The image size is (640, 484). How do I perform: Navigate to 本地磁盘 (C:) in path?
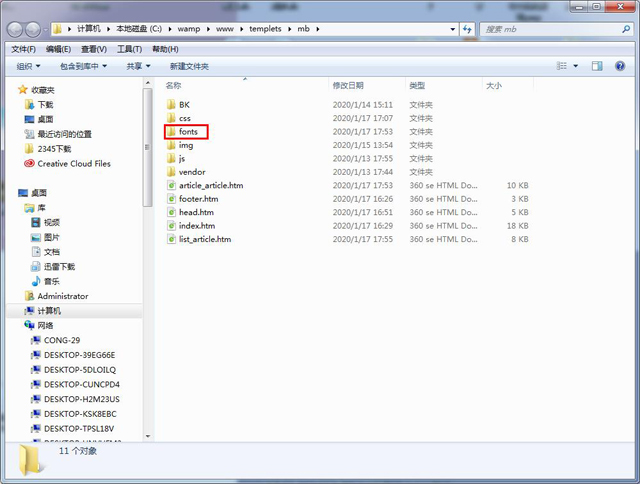click(139, 29)
